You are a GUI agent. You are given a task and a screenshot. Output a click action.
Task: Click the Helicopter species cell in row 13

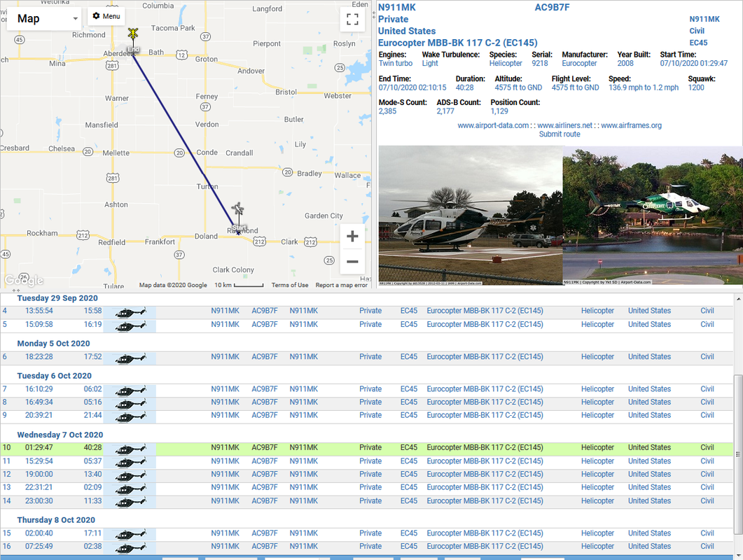pyautogui.click(x=597, y=487)
